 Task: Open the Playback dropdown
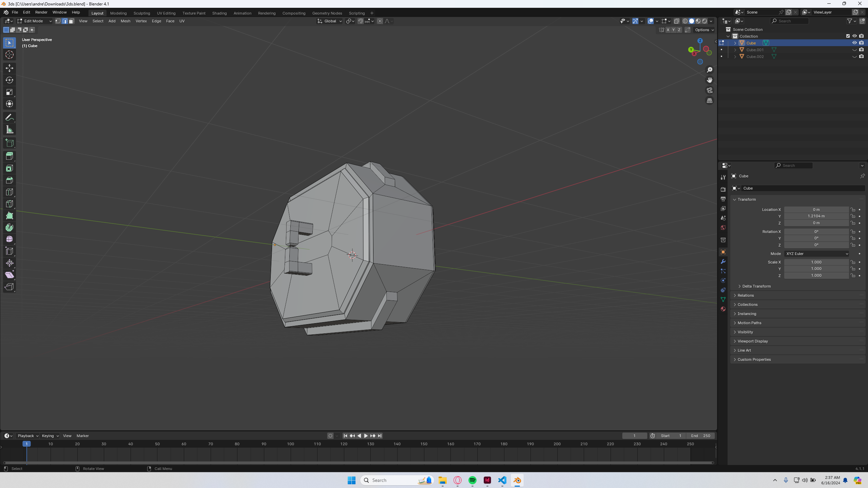[28, 436]
